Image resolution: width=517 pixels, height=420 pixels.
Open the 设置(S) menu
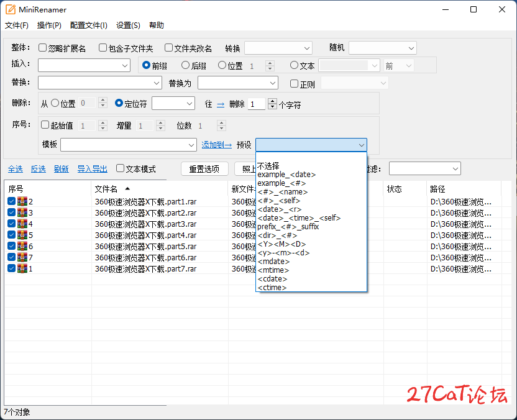pyautogui.click(x=128, y=25)
